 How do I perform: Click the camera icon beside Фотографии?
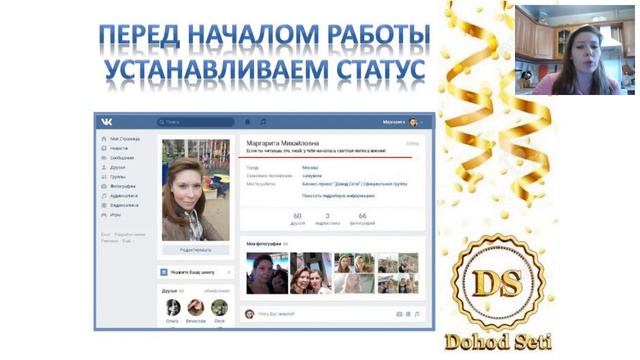[104, 186]
